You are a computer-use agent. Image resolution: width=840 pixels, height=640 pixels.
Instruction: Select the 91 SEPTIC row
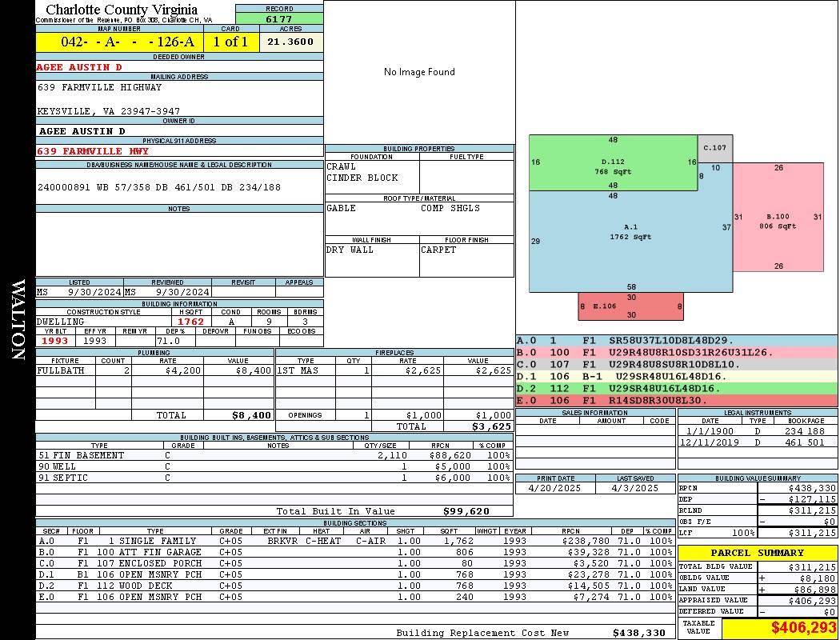pos(274,478)
